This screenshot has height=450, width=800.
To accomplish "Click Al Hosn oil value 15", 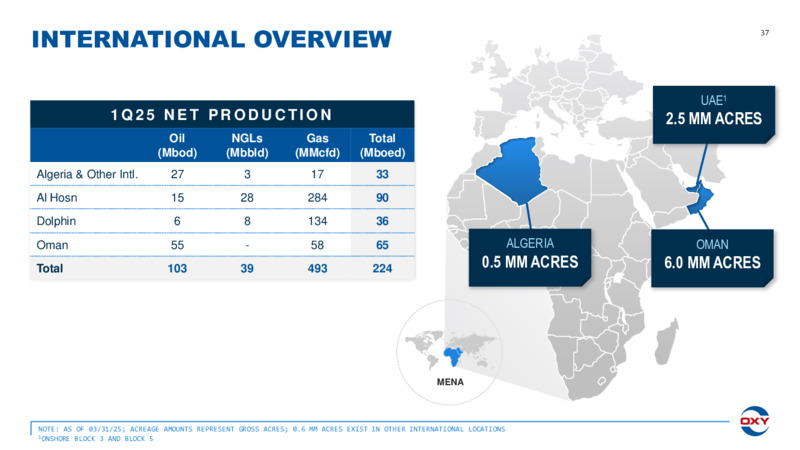I will pyautogui.click(x=177, y=198).
